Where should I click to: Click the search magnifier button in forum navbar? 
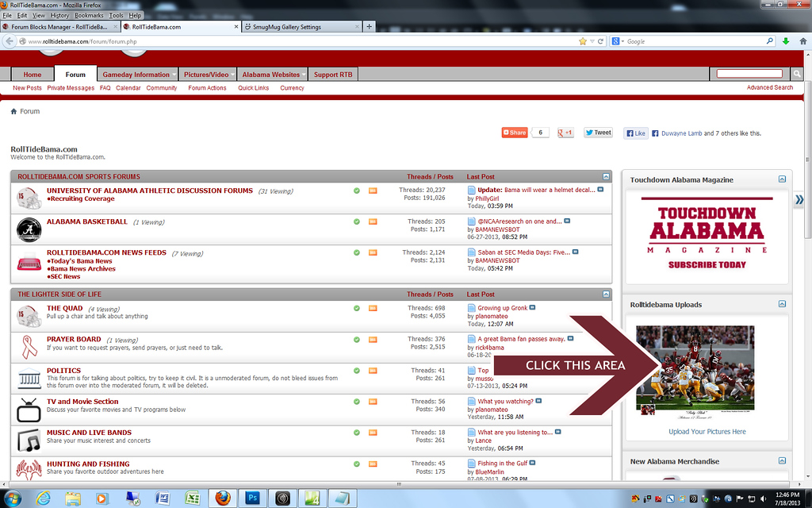pyautogui.click(x=797, y=74)
